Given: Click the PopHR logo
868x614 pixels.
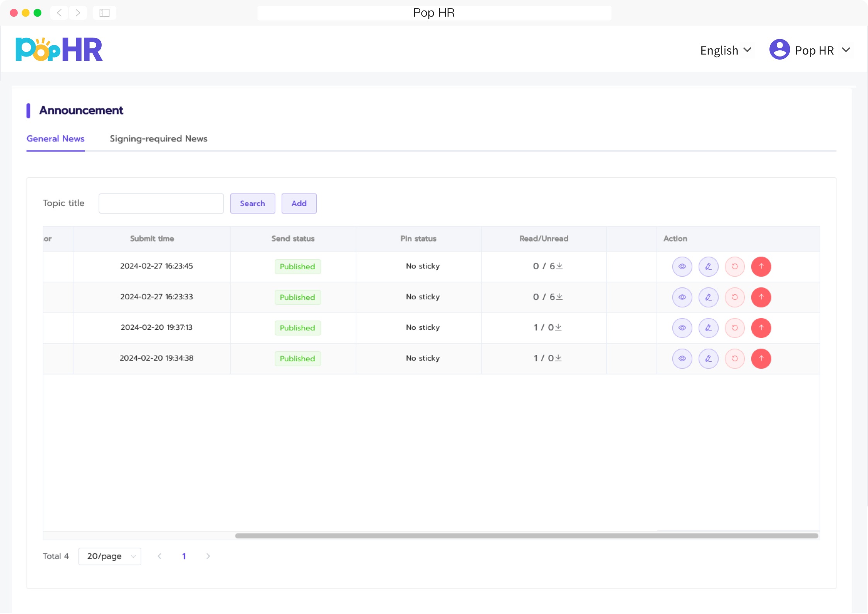Looking at the screenshot, I should tap(59, 50).
